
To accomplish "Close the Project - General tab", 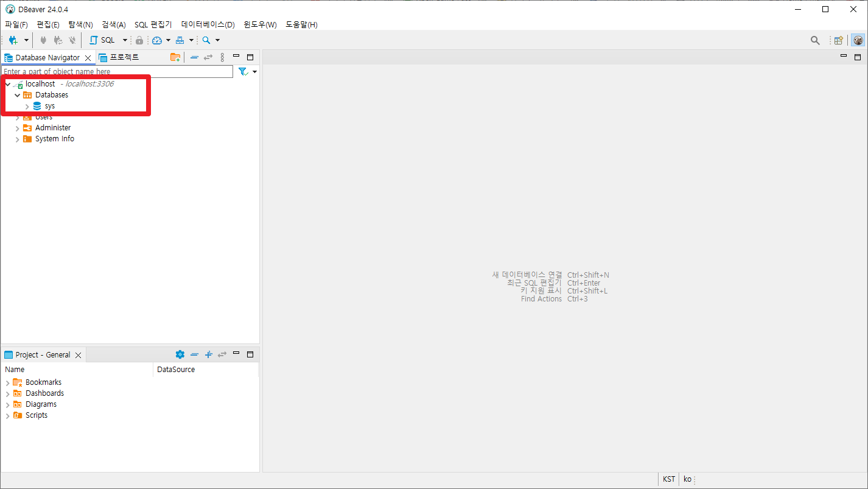I will [79, 355].
